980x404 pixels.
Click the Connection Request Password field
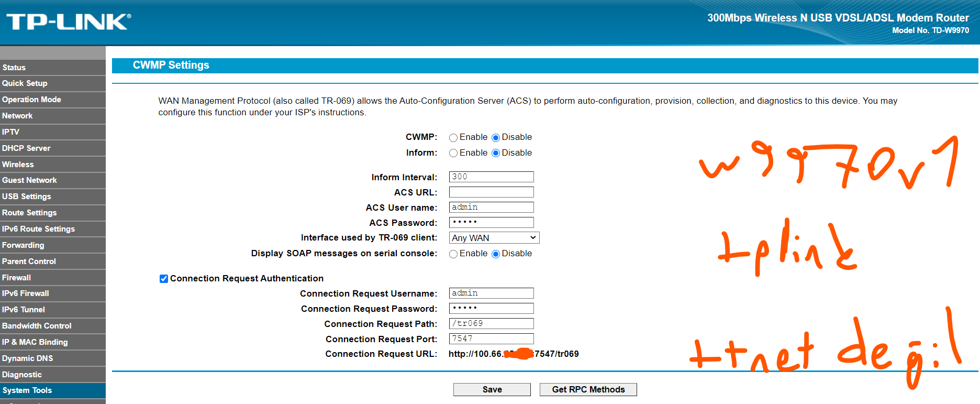pyautogui.click(x=492, y=309)
